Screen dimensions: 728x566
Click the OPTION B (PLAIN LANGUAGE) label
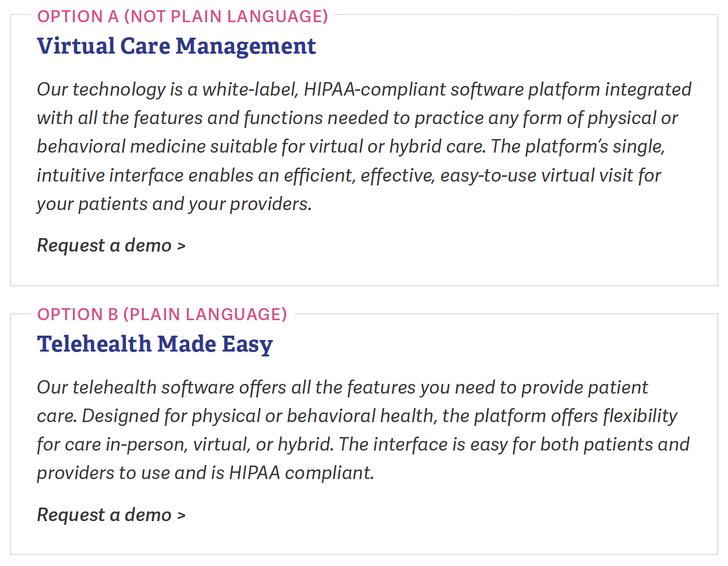coord(162,314)
